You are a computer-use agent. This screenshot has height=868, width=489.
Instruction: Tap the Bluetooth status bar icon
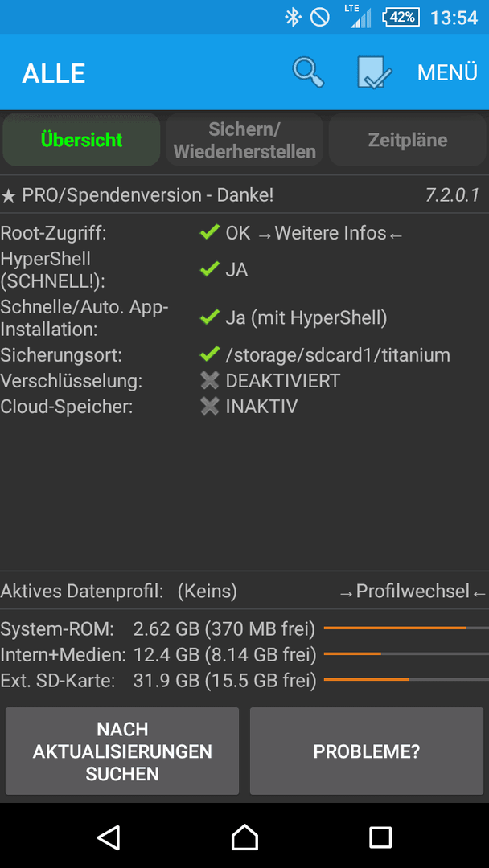click(292, 17)
